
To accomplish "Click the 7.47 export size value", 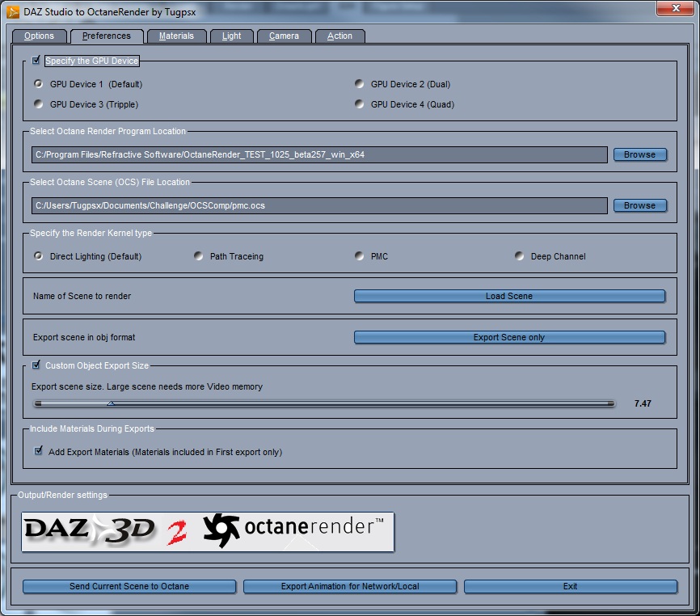I will pos(643,403).
